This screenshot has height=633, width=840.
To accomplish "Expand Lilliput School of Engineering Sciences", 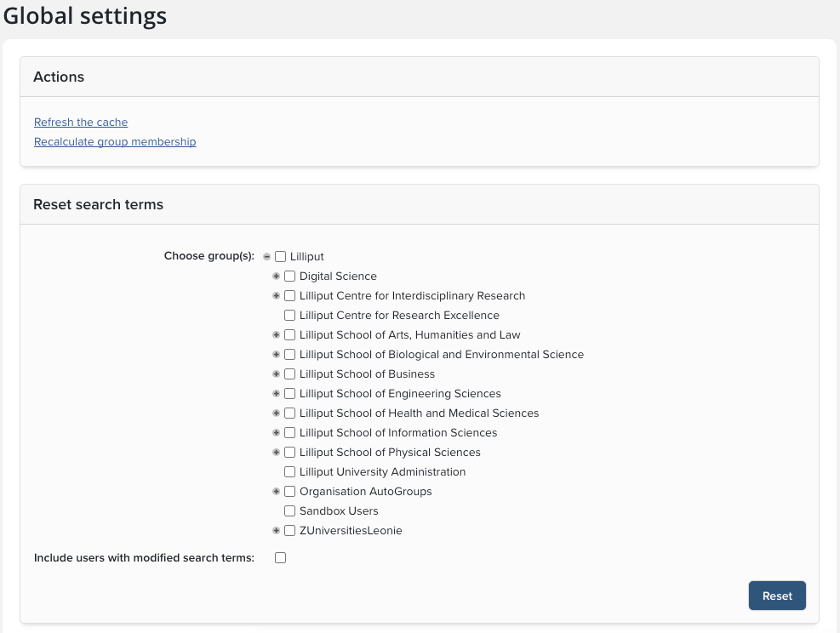I will click(276, 394).
